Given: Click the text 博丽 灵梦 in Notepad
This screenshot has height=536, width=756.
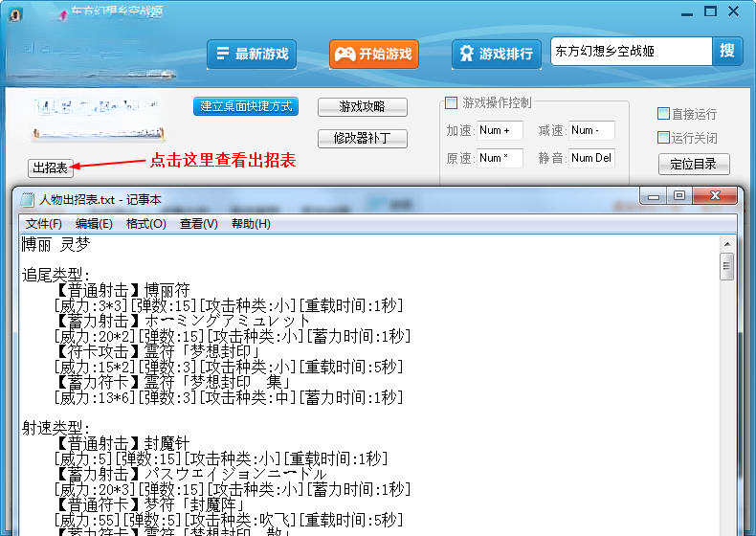Looking at the screenshot, I should [56, 245].
